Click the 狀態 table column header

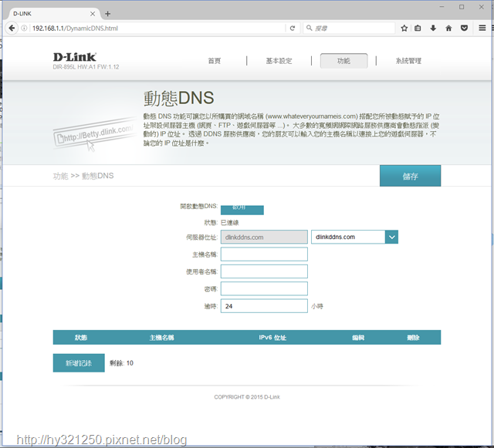[81, 338]
